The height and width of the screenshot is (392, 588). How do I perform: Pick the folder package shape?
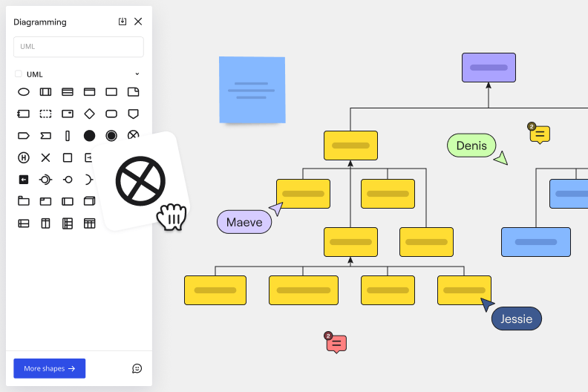24,201
